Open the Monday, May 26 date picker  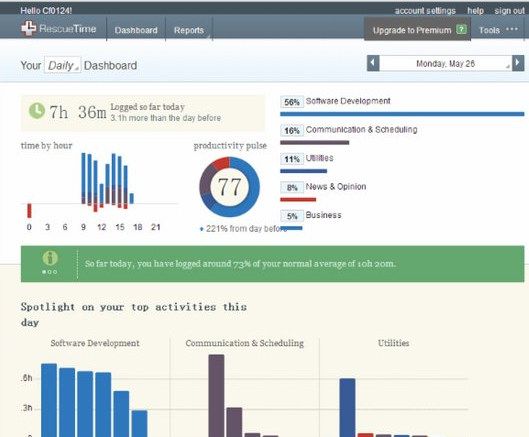click(x=445, y=63)
